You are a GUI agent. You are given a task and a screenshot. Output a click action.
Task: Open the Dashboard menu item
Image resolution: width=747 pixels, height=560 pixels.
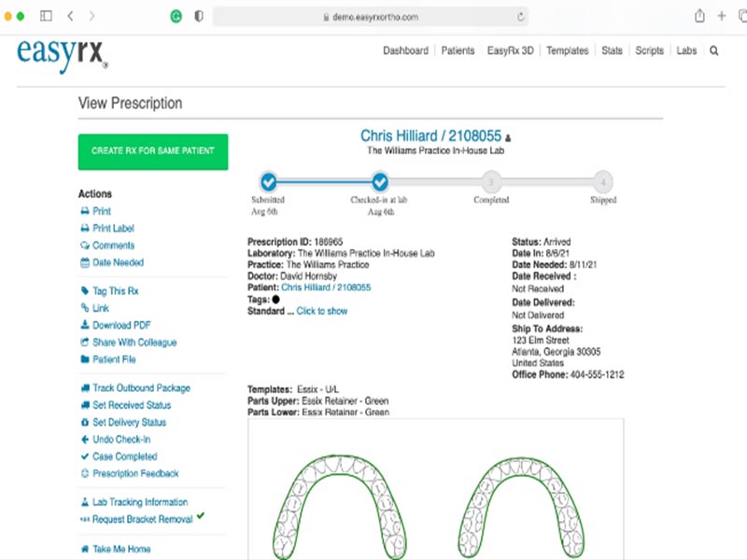coord(405,50)
